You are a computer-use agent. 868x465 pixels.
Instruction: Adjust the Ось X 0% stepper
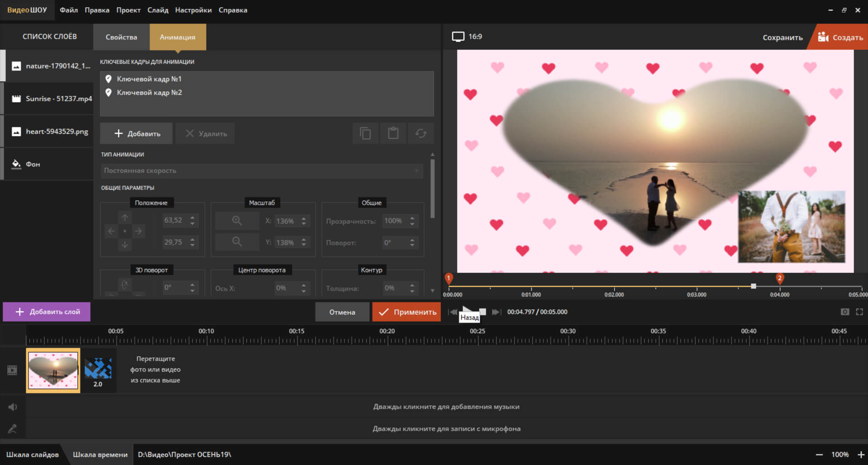point(304,288)
